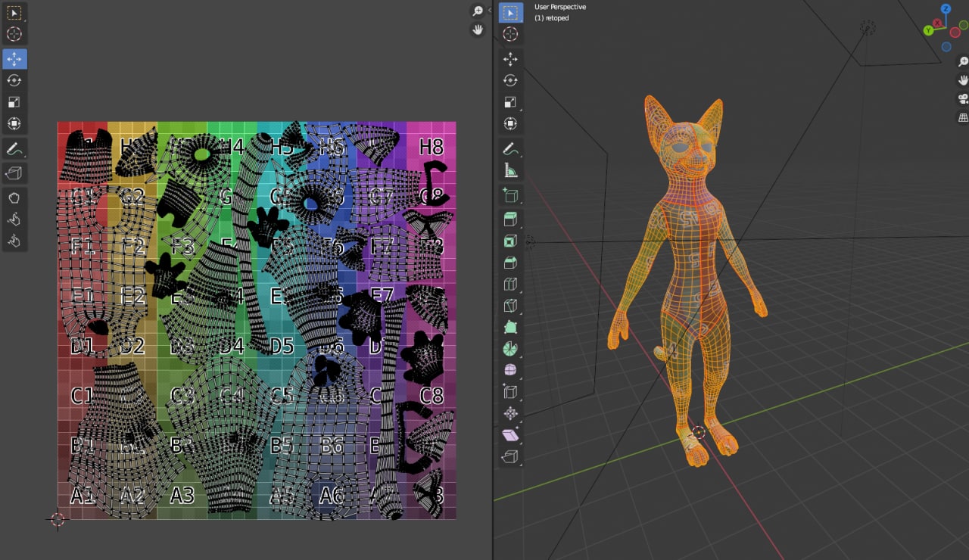Activate the Measure tool in the 3D viewport
Viewport: 969px width, 560px height.
tap(511, 171)
